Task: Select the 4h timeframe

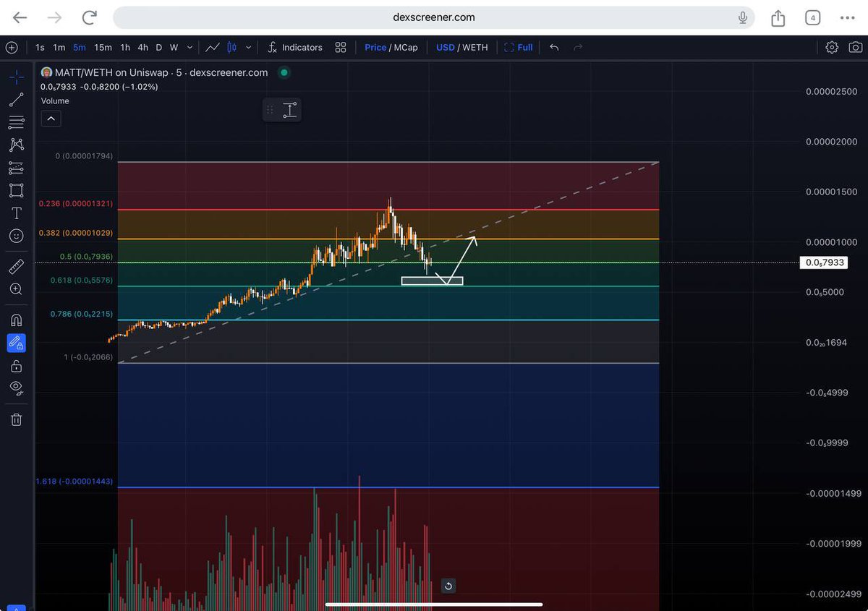Action: (142, 48)
